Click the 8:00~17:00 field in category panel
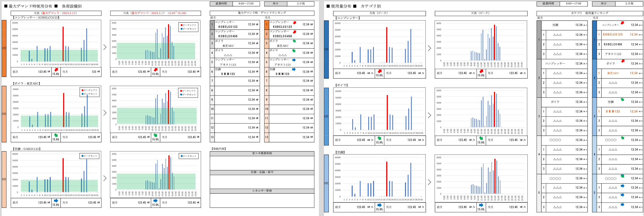Image resolution: width=644 pixels, height=216 pixels. coord(574,4)
